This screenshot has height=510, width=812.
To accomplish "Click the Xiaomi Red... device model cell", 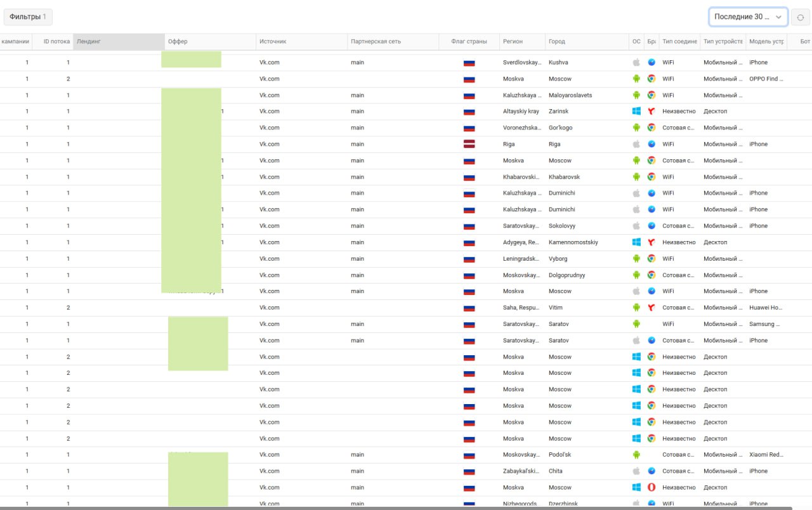I will (x=766, y=455).
